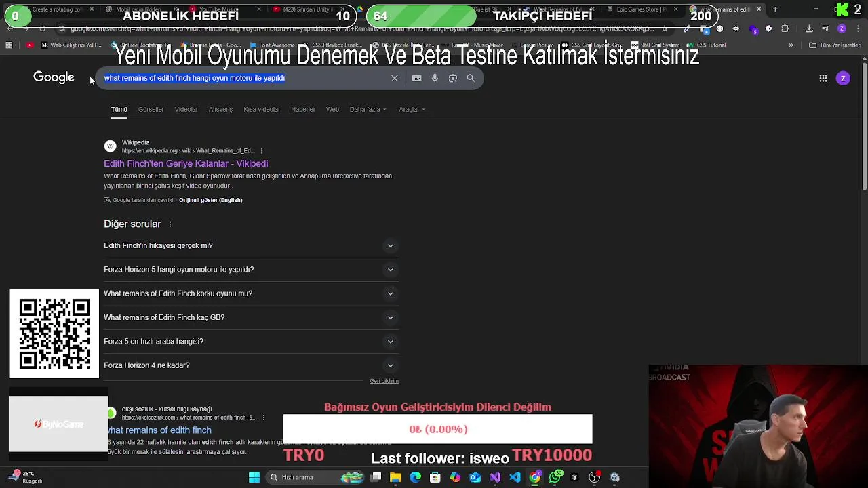Click the Wikipedia favicon on first result

coord(110,146)
